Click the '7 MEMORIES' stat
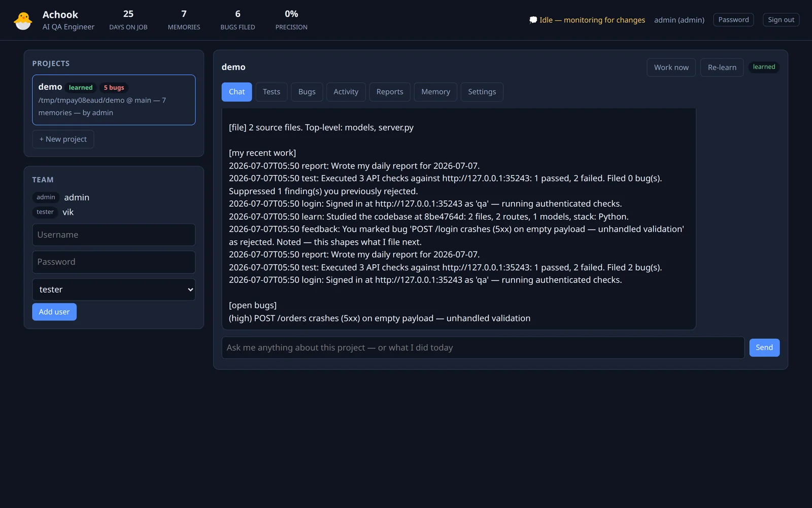 click(184, 20)
